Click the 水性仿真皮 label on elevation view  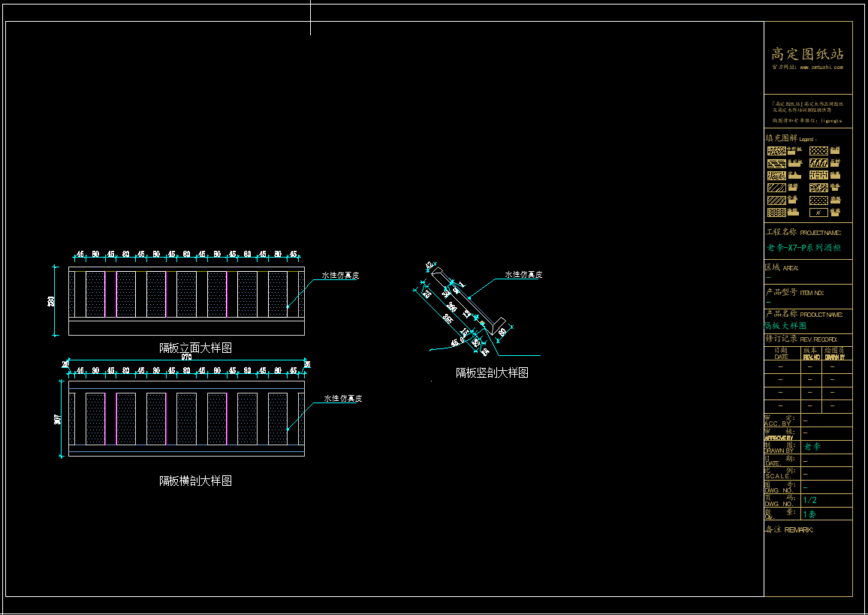point(340,276)
